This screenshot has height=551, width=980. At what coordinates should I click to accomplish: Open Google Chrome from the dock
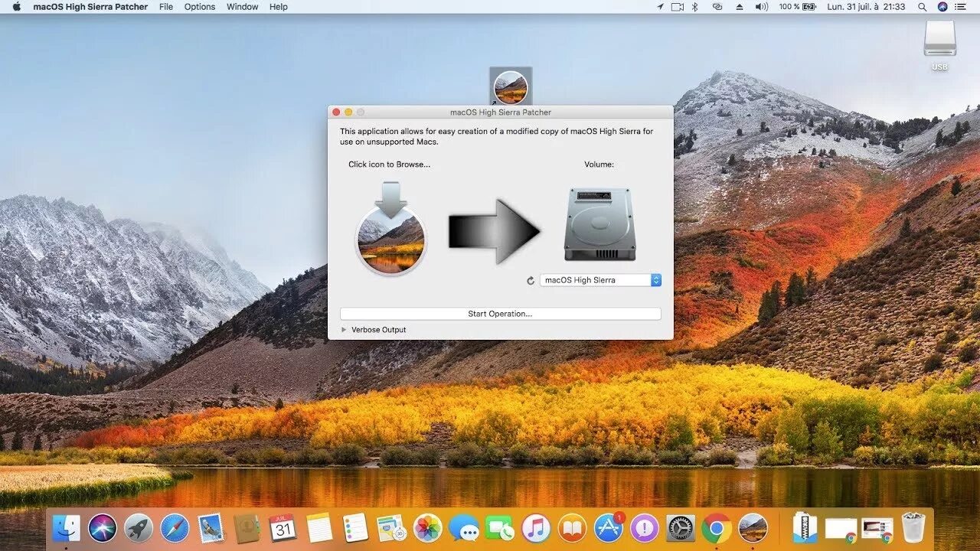(717, 528)
